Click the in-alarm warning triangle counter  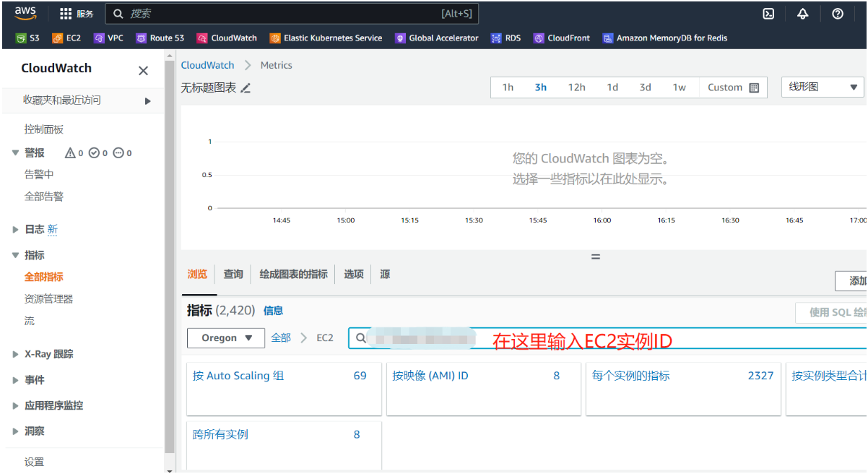coord(74,153)
